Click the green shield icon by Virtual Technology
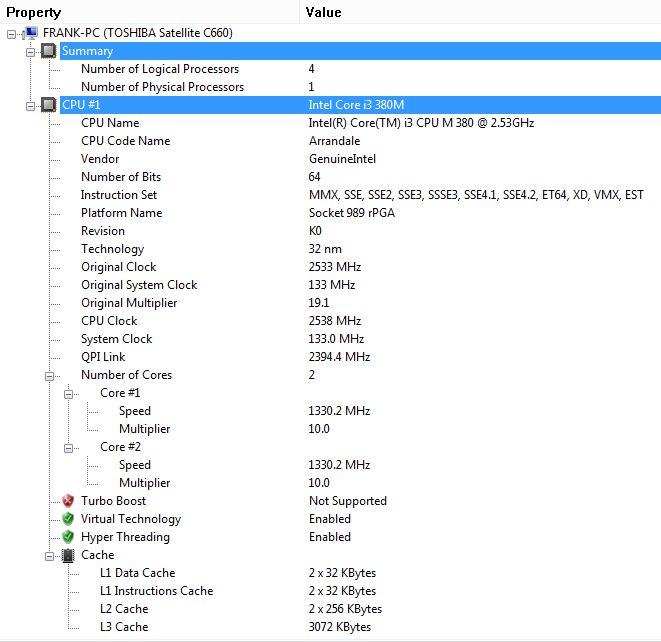This screenshot has height=642, width=661. click(x=68, y=519)
